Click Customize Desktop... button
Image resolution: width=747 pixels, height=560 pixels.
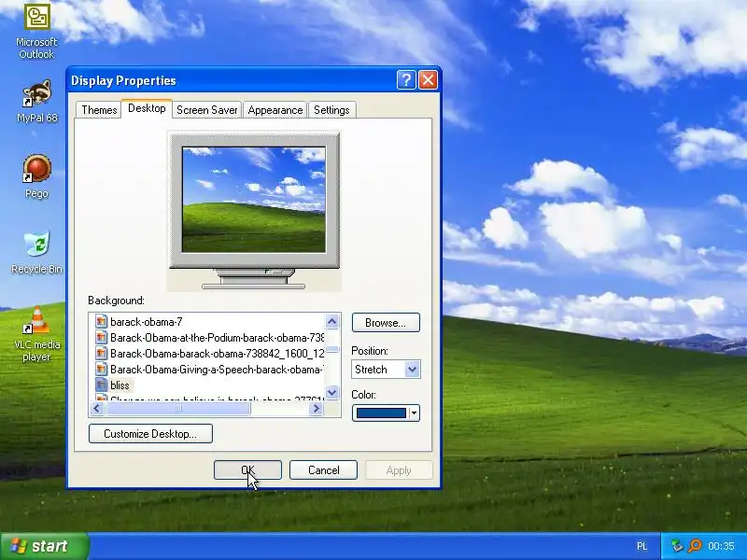click(x=150, y=433)
